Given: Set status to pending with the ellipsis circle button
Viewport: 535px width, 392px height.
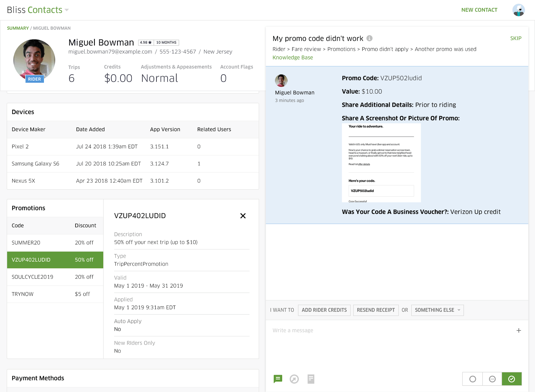Looking at the screenshot, I should pos(492,379).
